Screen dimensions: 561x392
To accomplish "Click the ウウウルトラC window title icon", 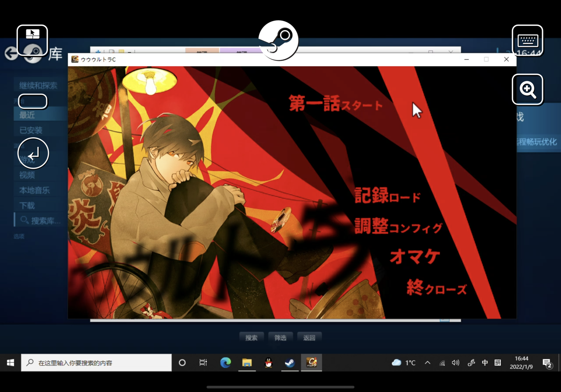I will click(x=75, y=59).
